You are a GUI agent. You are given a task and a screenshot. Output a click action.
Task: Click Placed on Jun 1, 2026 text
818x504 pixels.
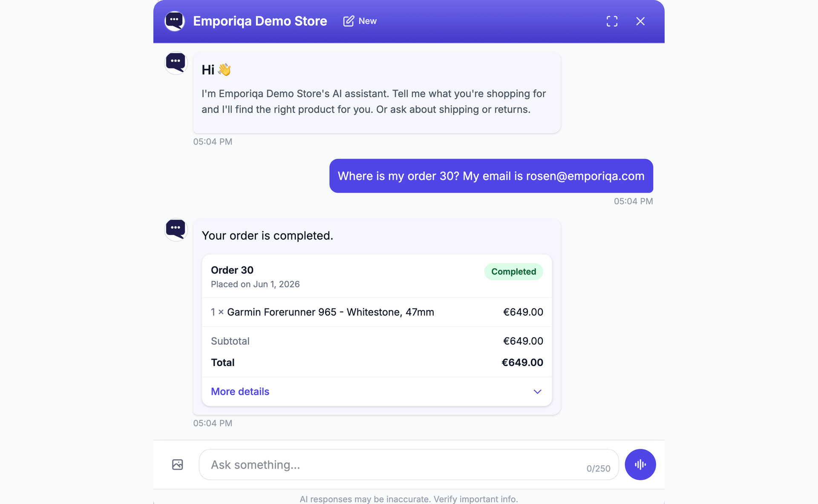255,284
